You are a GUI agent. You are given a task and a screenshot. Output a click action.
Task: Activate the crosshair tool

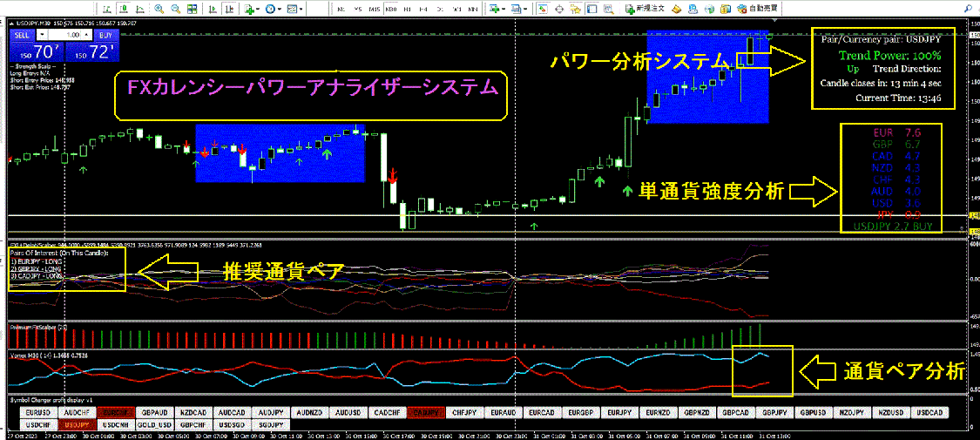559,9
